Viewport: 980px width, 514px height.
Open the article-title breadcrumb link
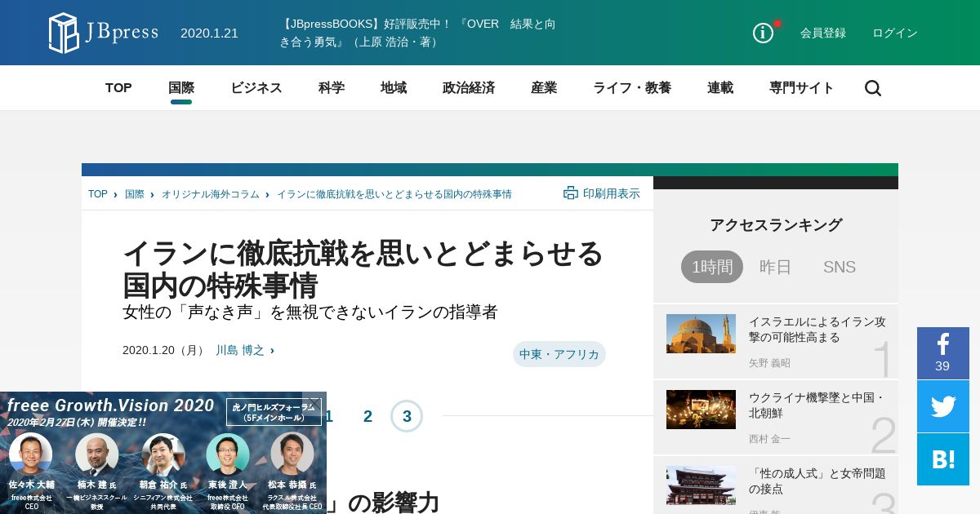pyautogui.click(x=394, y=194)
